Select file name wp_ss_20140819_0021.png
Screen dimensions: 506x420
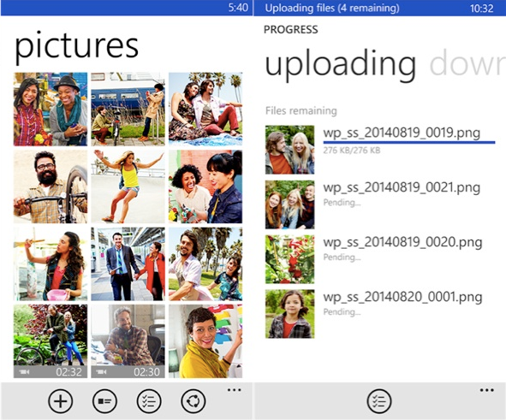(402, 187)
